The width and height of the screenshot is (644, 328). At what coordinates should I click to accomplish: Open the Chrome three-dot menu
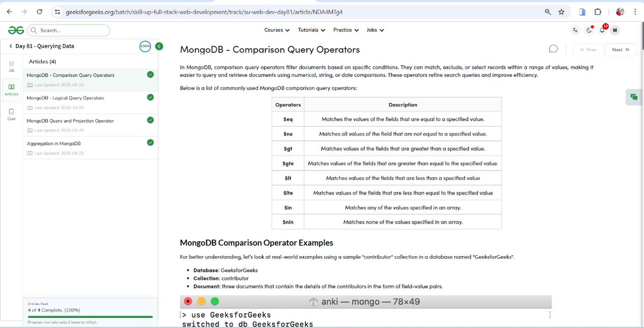635,11
